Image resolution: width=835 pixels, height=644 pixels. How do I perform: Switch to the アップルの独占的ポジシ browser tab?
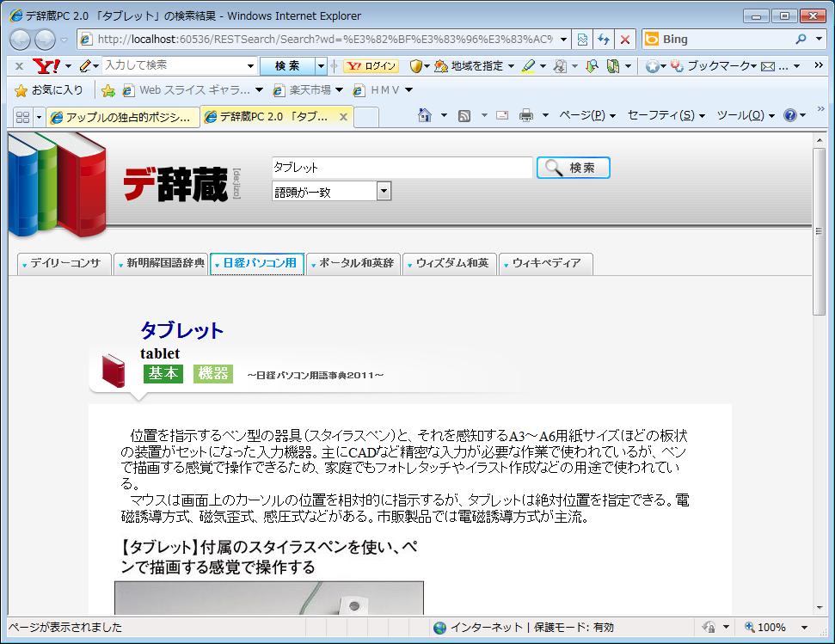pyautogui.click(x=123, y=117)
